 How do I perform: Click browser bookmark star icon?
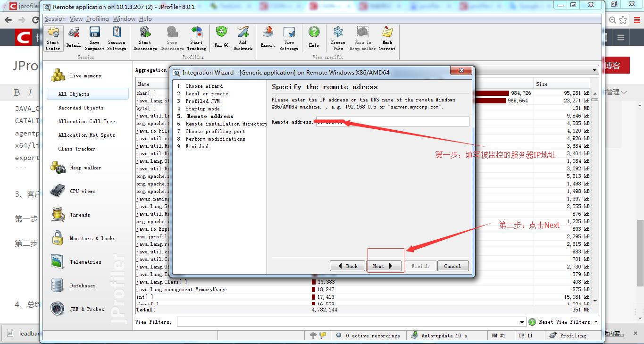623,20
